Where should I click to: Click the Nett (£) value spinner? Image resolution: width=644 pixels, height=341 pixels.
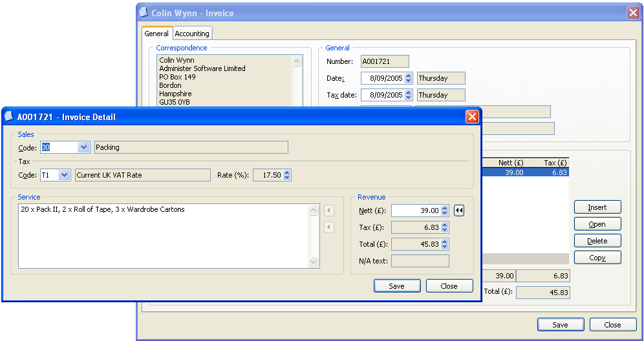(445, 211)
